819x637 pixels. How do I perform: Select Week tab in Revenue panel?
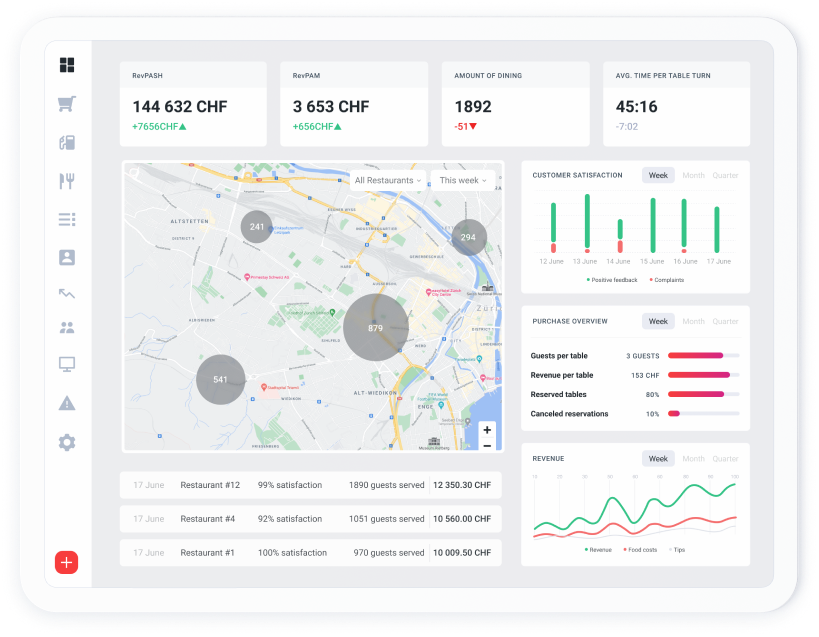click(658, 458)
